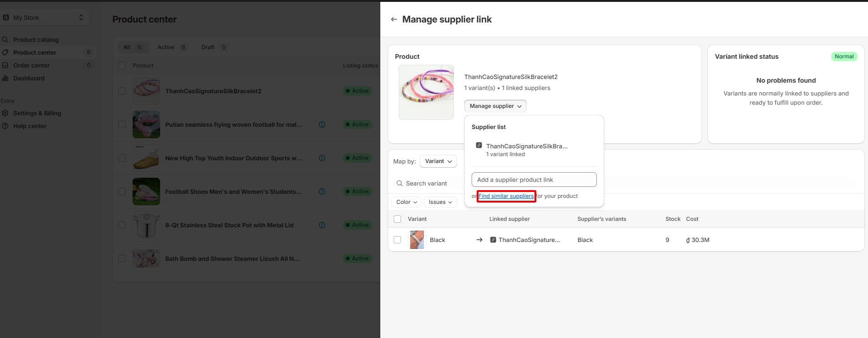Click the Help center question icon
The image size is (868, 338).
tap(6, 126)
